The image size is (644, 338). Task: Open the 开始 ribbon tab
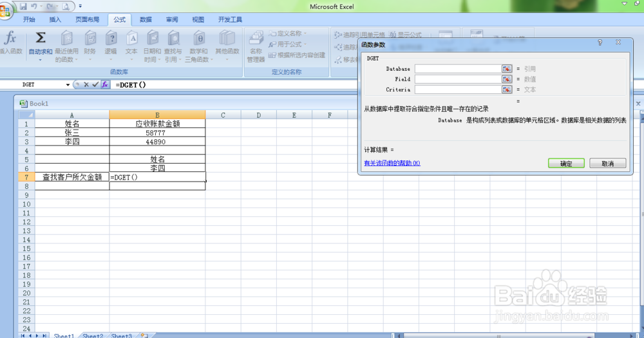29,19
